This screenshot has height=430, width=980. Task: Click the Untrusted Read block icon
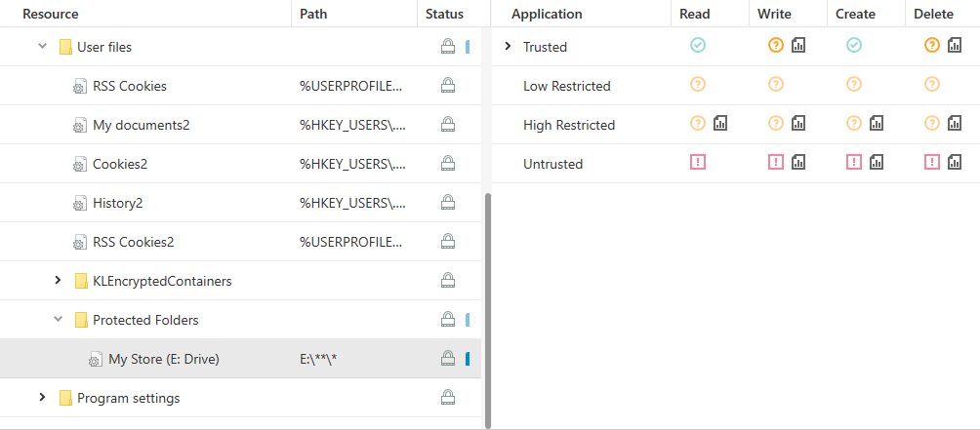(698, 163)
